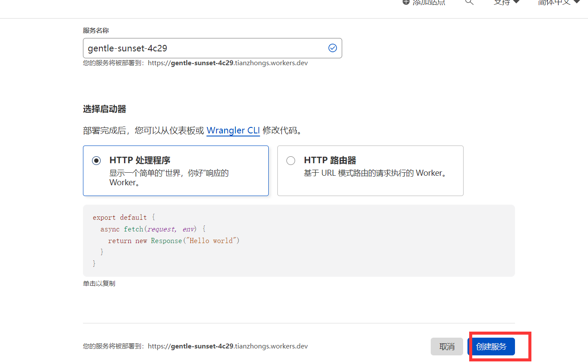Click the HTTP 处理程序 card title

[x=140, y=160]
